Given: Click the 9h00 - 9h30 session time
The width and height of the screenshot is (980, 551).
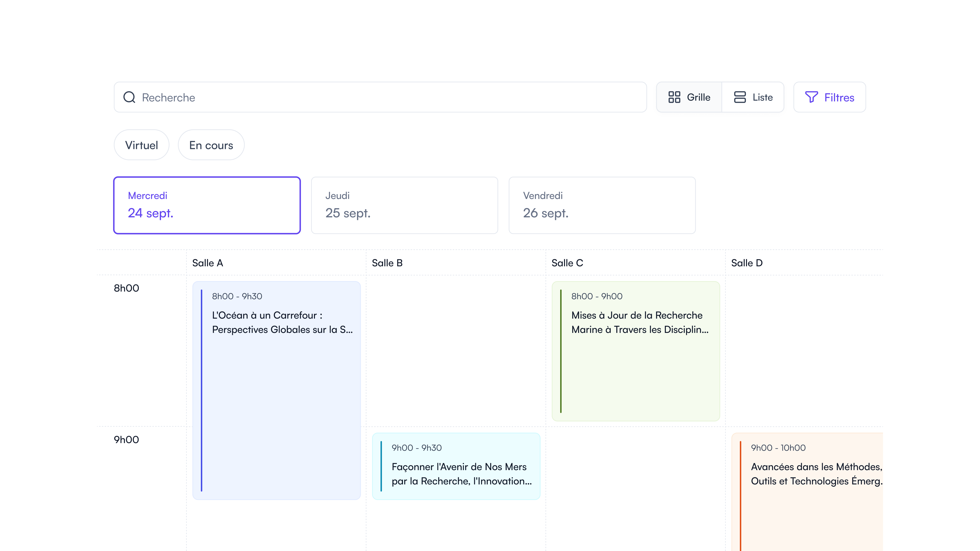Looking at the screenshot, I should [x=416, y=448].
